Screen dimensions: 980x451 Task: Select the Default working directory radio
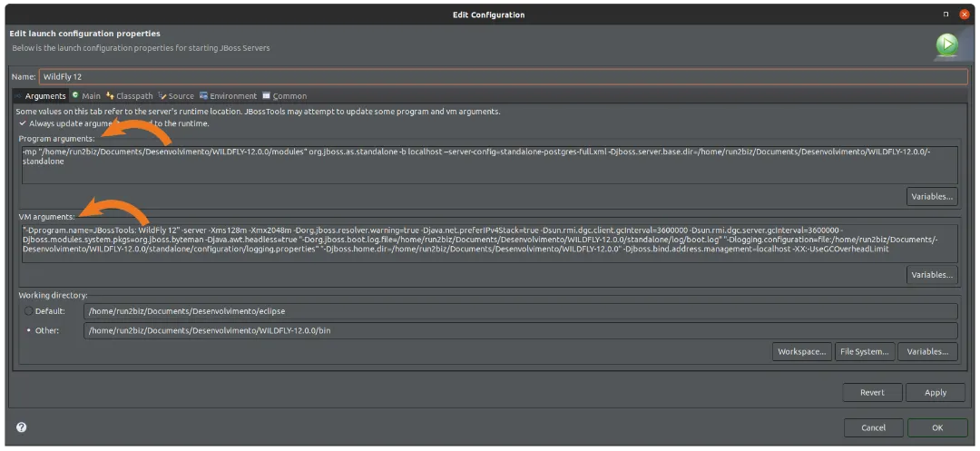point(28,311)
